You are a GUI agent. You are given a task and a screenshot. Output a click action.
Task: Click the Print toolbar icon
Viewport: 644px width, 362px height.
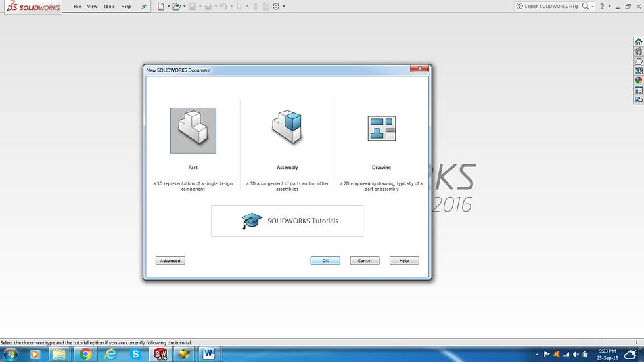(x=208, y=6)
